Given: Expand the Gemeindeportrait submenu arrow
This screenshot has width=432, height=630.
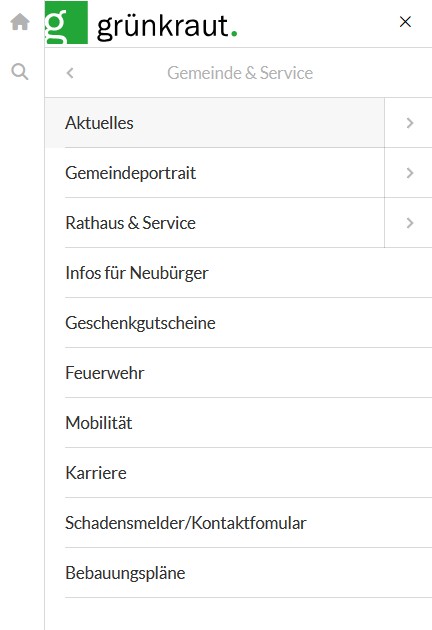Looking at the screenshot, I should click(409, 173).
